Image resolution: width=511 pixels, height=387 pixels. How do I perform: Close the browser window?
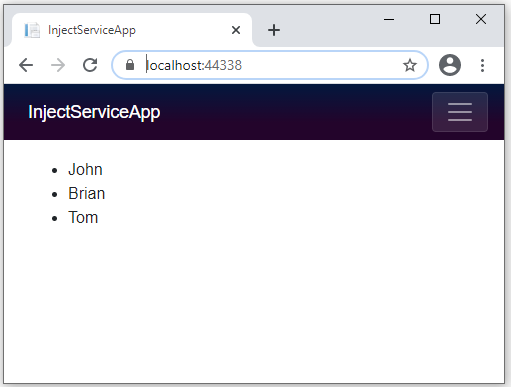pos(481,19)
